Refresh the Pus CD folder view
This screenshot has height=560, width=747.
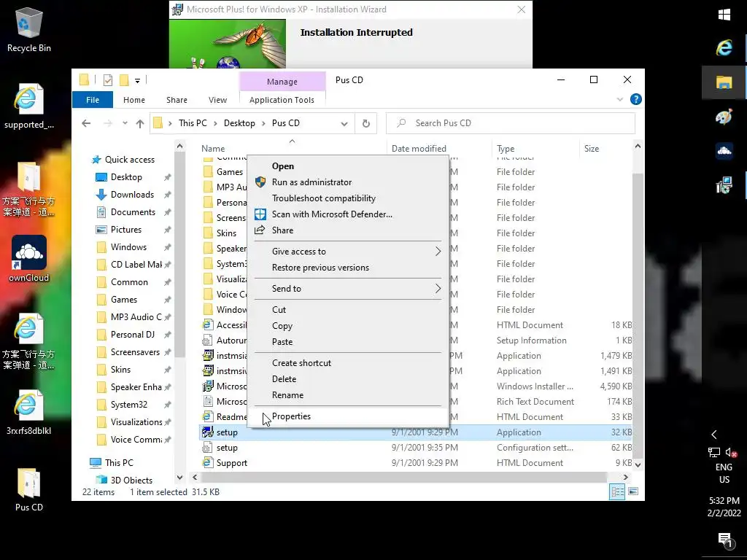point(366,123)
